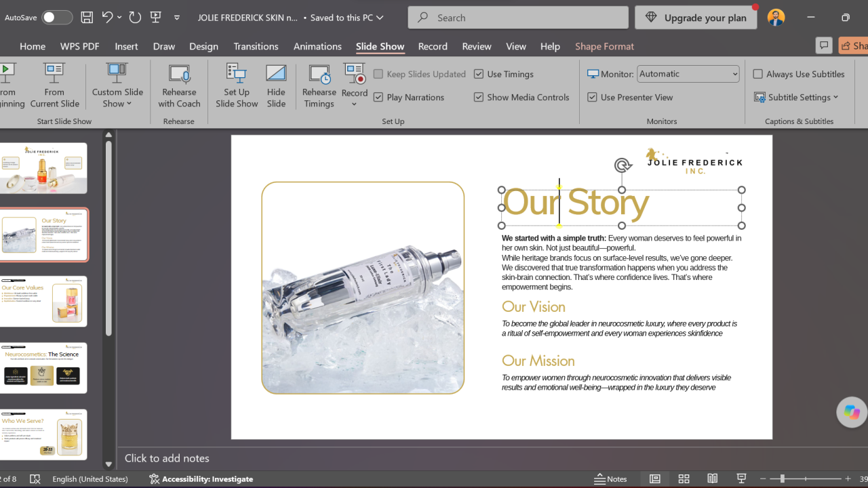Image resolution: width=868 pixels, height=488 pixels.
Task: Switch to the Shape Format tab
Action: tap(604, 46)
